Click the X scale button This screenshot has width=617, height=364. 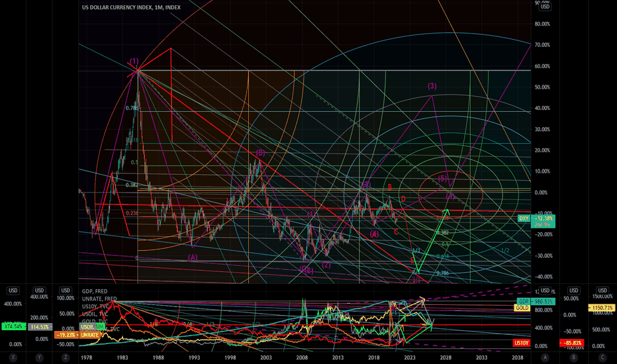[13, 357]
